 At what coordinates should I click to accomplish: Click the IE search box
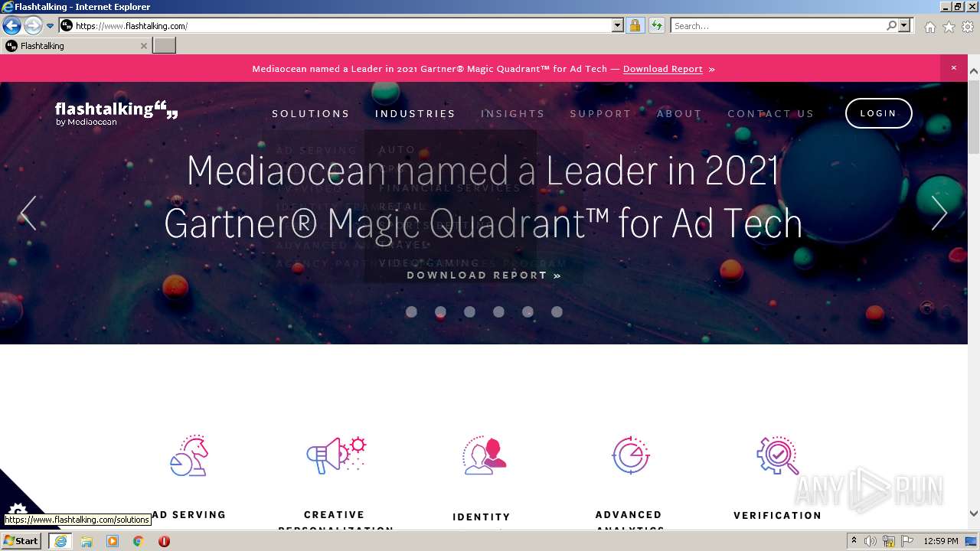(779, 26)
